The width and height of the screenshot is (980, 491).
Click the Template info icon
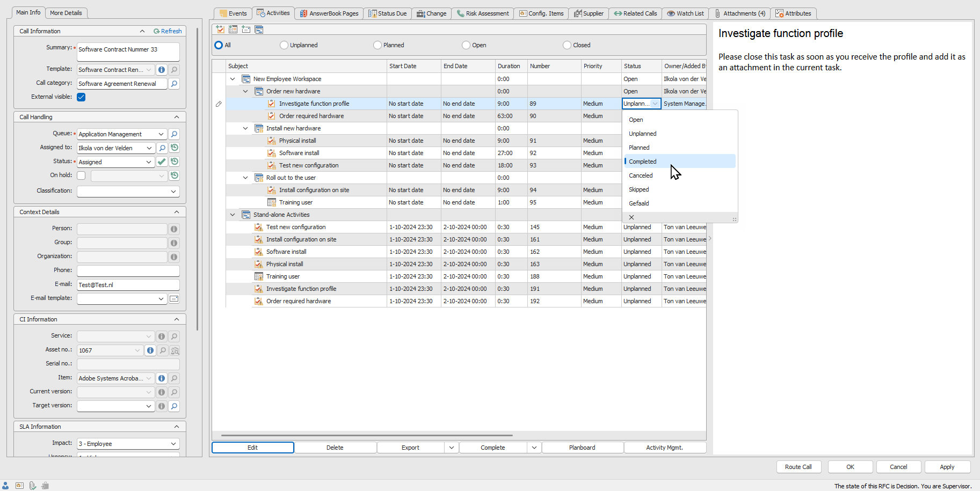pyautogui.click(x=162, y=70)
